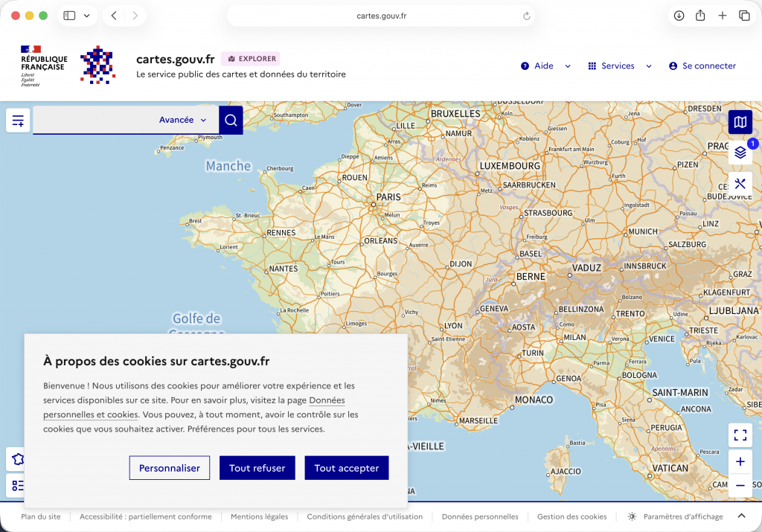Screen dimensions: 762x532
Task: Zoom out on the map
Action: 740,486
